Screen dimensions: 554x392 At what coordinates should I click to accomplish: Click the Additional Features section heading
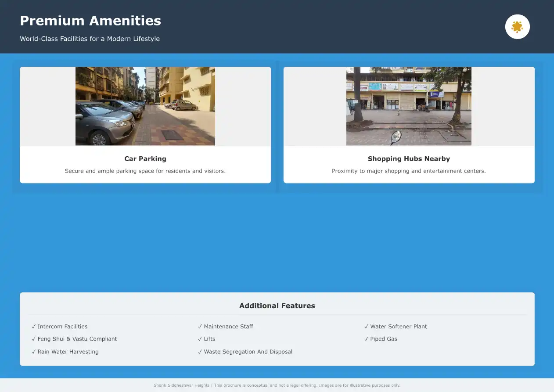(277, 306)
